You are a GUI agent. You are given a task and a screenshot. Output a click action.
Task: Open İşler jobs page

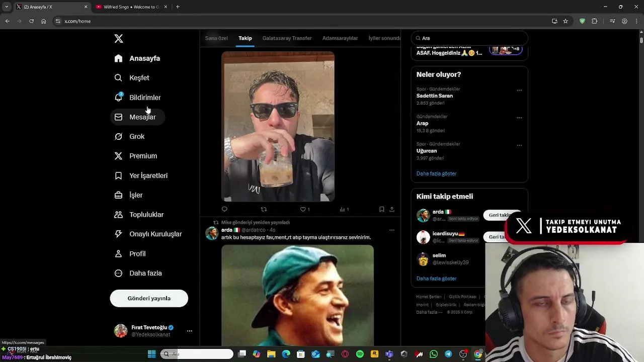129,195
